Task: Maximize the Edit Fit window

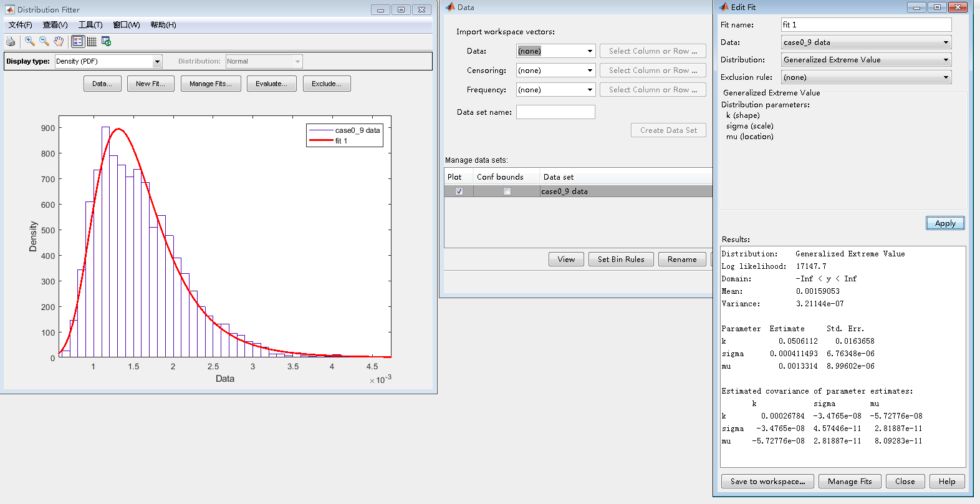Action: tap(937, 7)
